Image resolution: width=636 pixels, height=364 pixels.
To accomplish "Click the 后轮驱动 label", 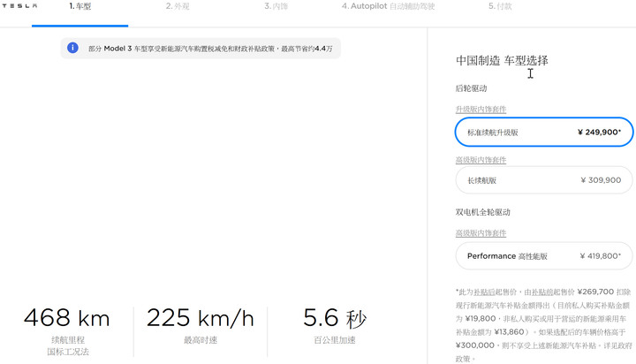I will pos(471,88).
